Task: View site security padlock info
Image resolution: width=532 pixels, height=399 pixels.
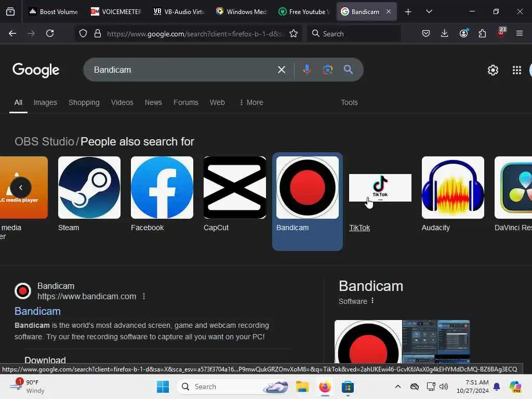Action: click(x=98, y=33)
